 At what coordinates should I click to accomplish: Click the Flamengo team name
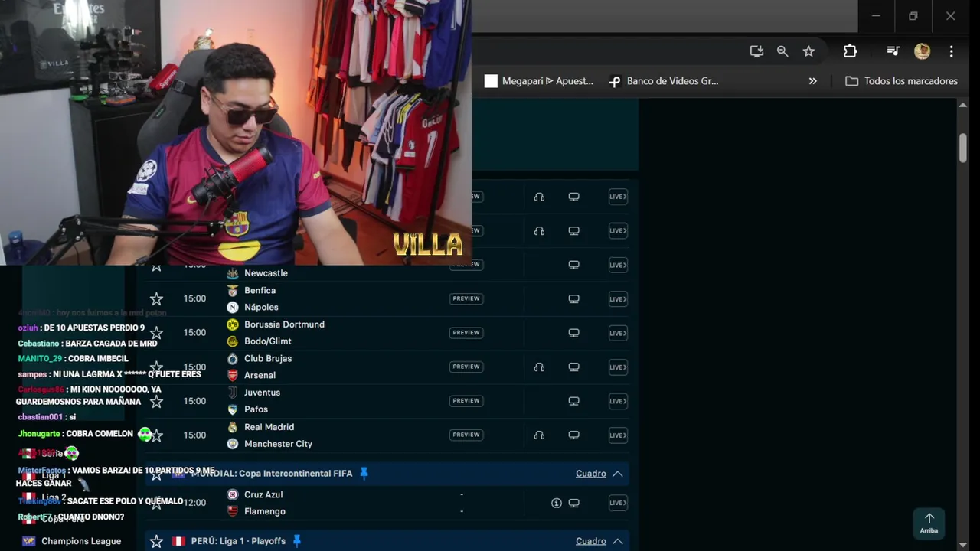coord(265,512)
